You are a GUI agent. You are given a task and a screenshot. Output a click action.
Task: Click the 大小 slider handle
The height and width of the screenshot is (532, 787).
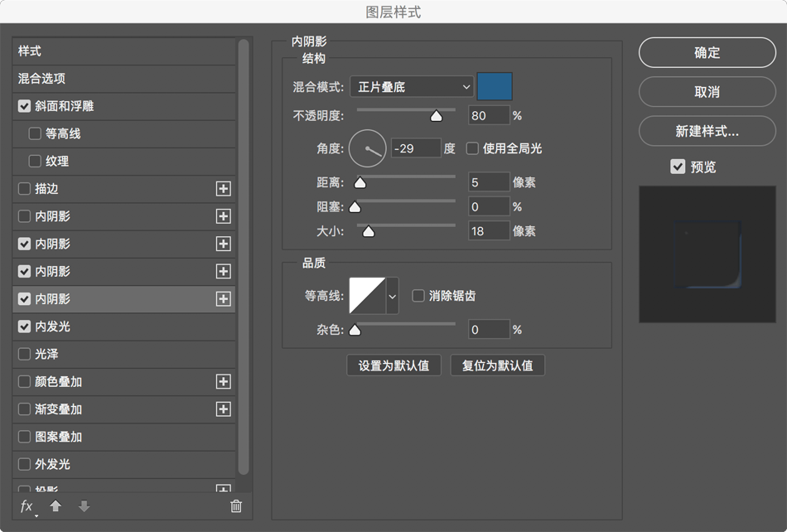[x=369, y=231]
